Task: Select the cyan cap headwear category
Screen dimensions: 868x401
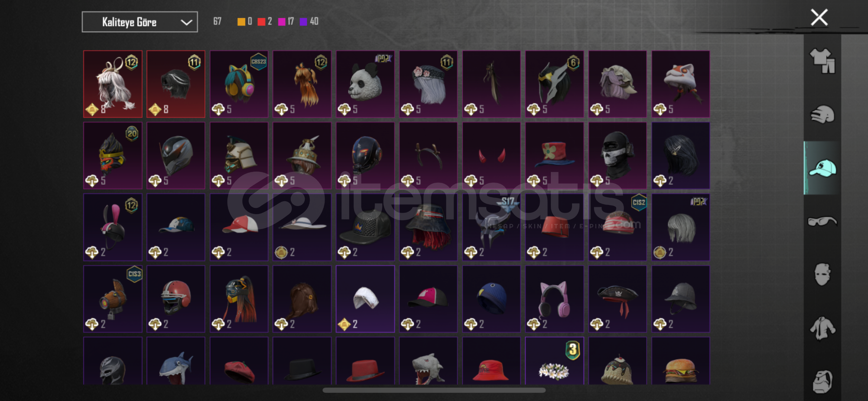Action: pyautogui.click(x=822, y=168)
